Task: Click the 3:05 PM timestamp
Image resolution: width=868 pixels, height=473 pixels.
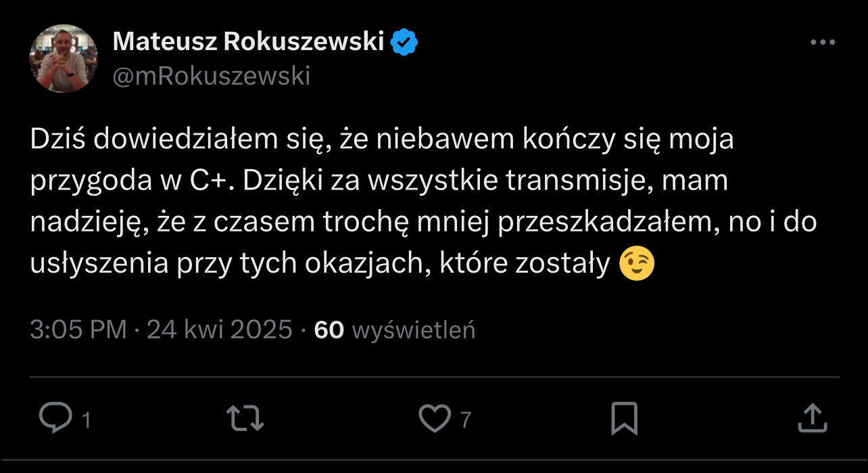Action: point(78,330)
